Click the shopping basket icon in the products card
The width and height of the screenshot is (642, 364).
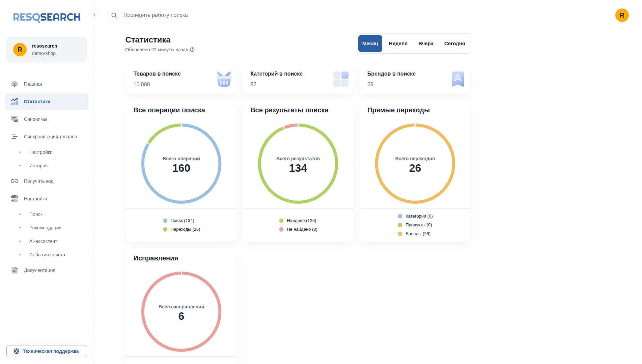(224, 79)
